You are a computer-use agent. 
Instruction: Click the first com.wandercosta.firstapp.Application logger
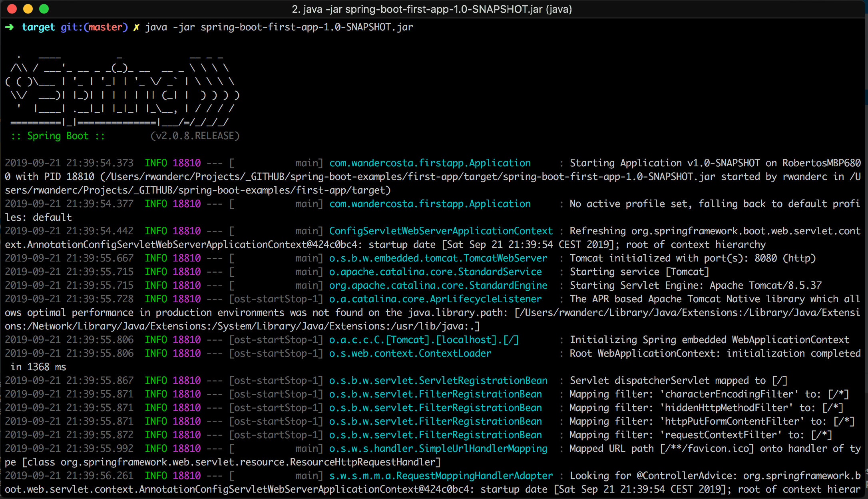pos(430,163)
